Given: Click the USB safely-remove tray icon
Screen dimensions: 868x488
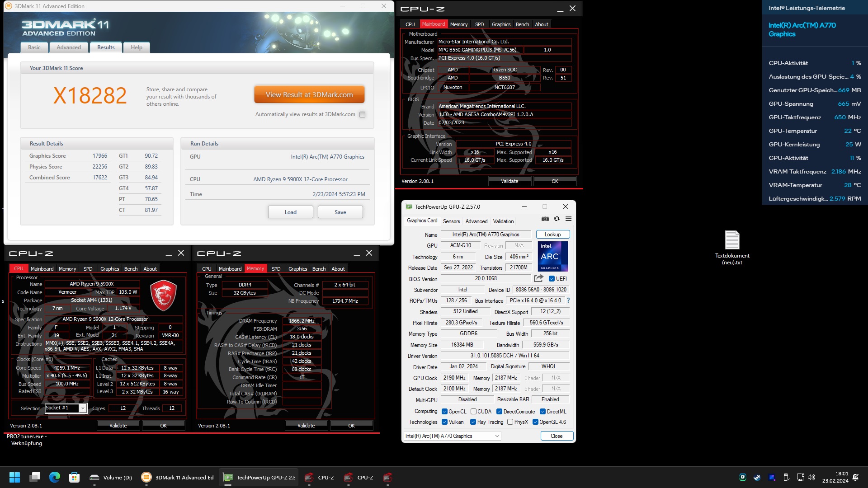Looking at the screenshot, I should 786,477.
